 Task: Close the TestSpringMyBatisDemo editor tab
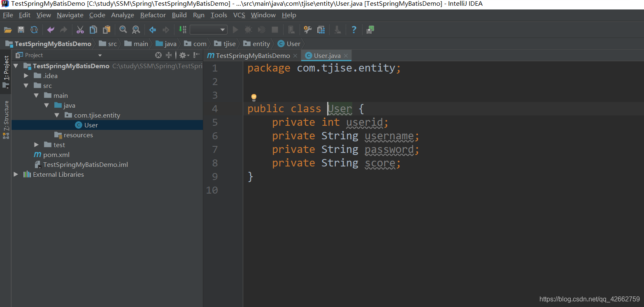295,56
